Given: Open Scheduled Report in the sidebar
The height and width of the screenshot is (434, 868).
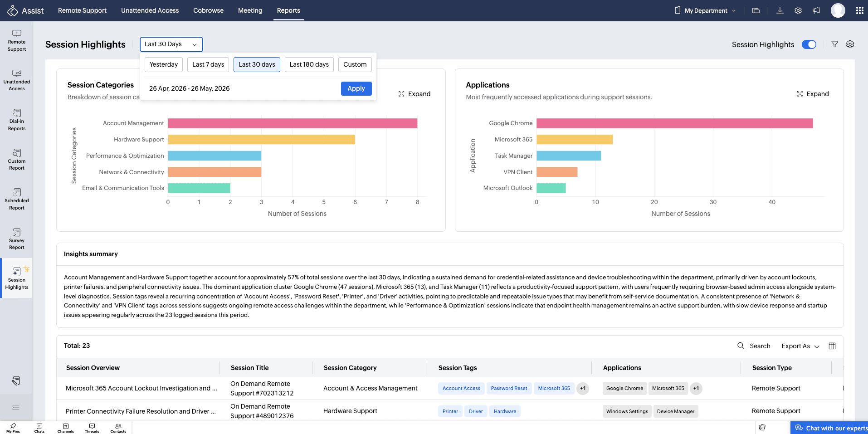Looking at the screenshot, I should pyautogui.click(x=17, y=199).
